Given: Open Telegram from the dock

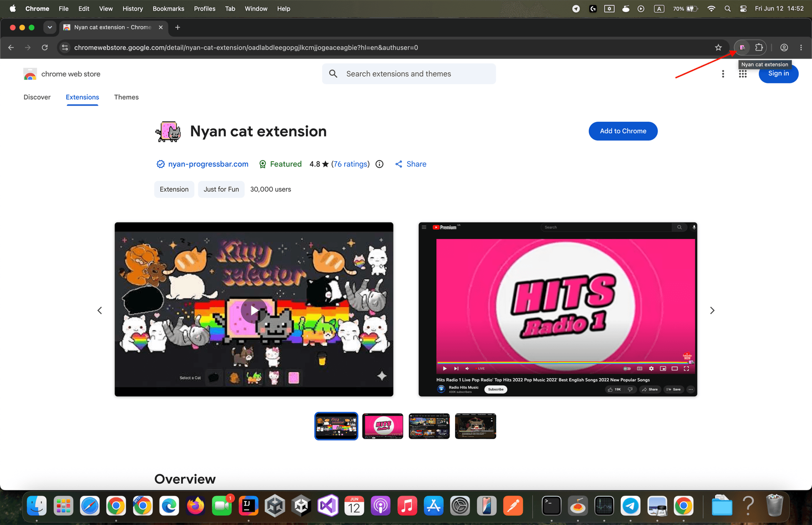Looking at the screenshot, I should tap(631, 506).
